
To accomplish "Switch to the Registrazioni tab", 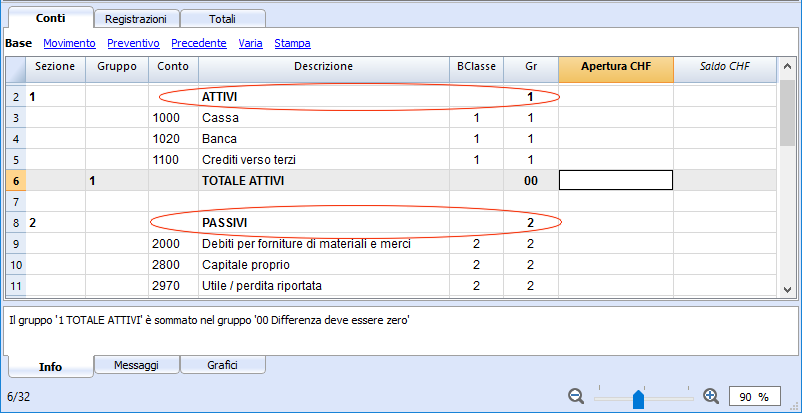I will [136, 19].
